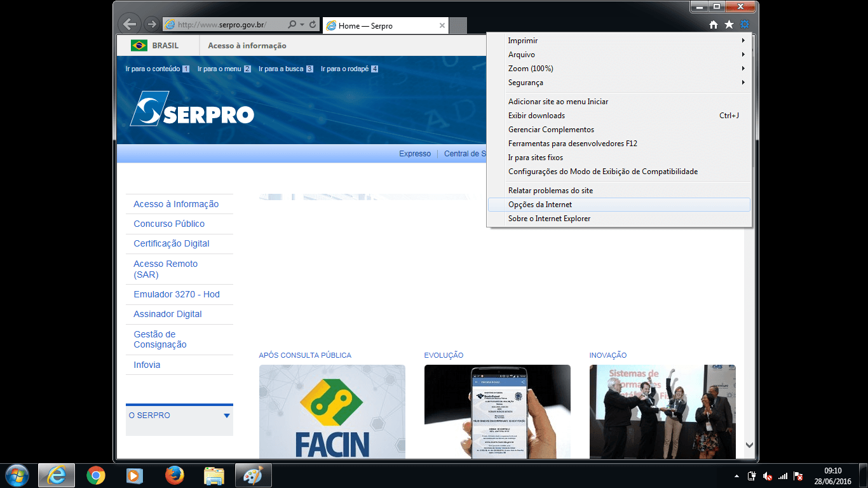Choose Exibir downloads from the menu
The height and width of the screenshot is (488, 868).
[x=620, y=116]
